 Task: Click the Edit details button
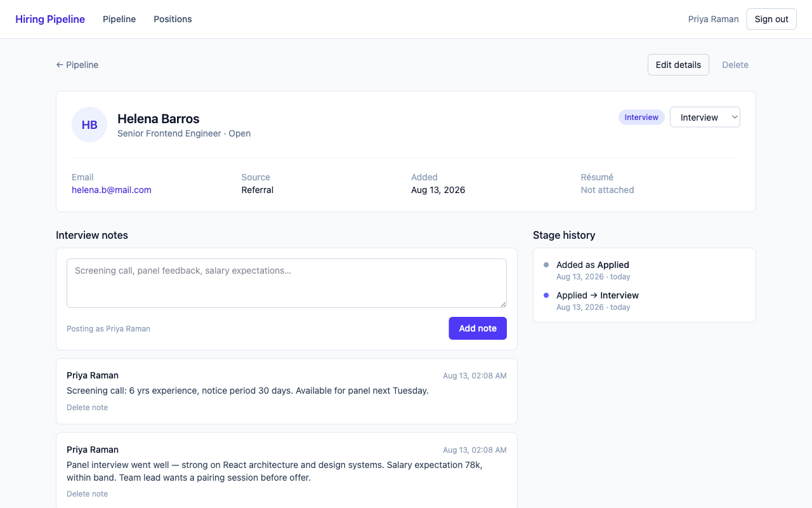678,65
